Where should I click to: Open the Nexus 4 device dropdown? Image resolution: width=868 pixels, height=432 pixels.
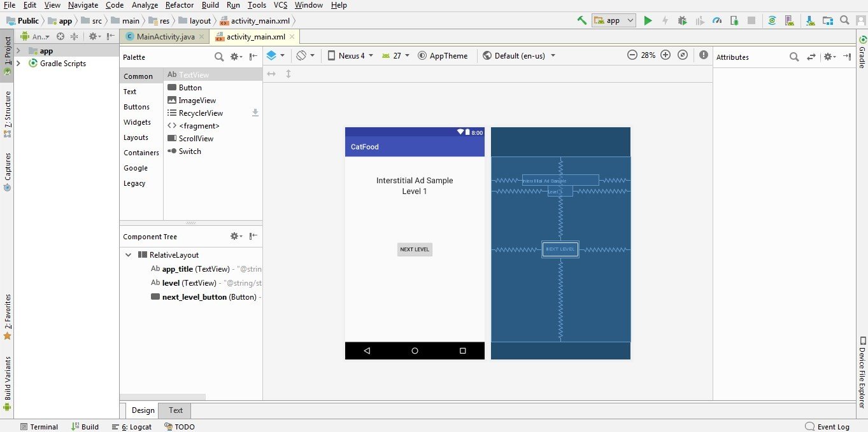pos(350,55)
